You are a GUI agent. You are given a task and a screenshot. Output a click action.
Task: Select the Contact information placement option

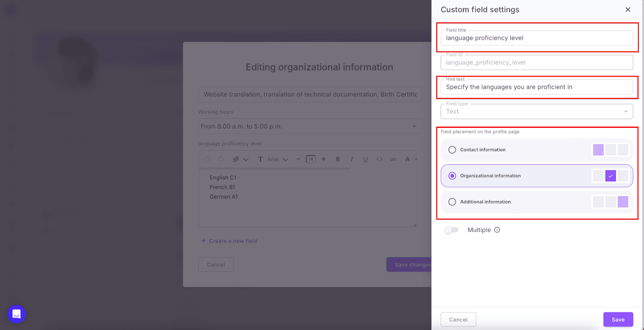click(452, 150)
